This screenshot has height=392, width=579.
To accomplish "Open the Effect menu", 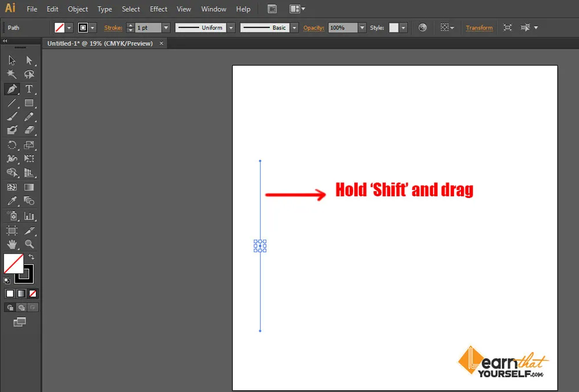I will [x=158, y=9].
